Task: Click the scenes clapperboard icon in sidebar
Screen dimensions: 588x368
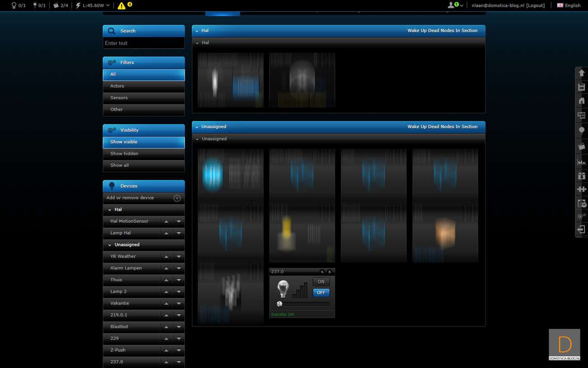Action: [x=581, y=146]
